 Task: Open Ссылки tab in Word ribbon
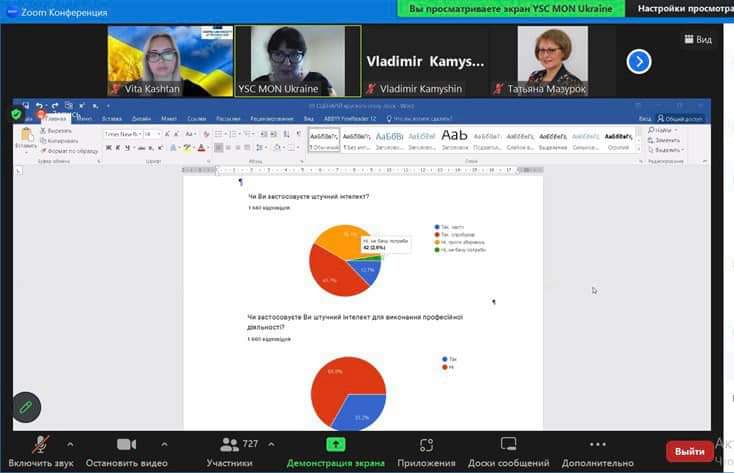[x=197, y=119]
